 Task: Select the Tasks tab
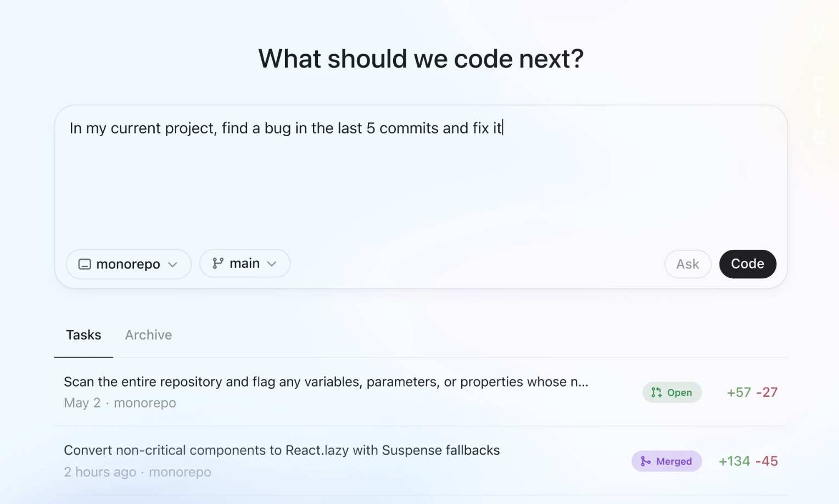[83, 335]
